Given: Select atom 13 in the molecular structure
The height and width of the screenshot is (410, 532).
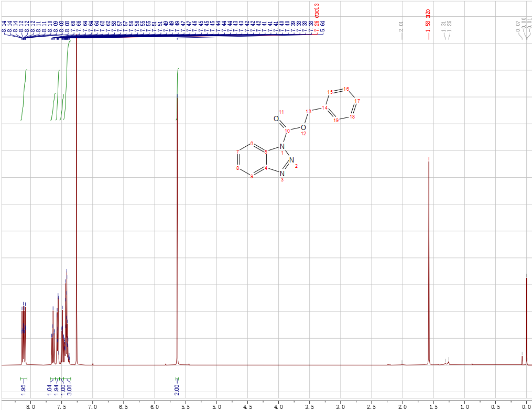Looking at the screenshot, I should click(309, 111).
